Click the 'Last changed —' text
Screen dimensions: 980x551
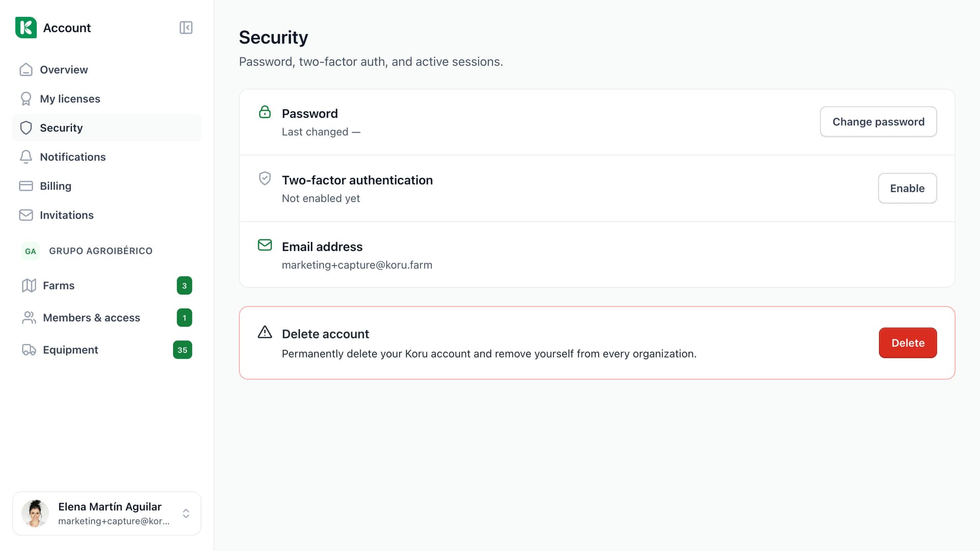point(321,132)
